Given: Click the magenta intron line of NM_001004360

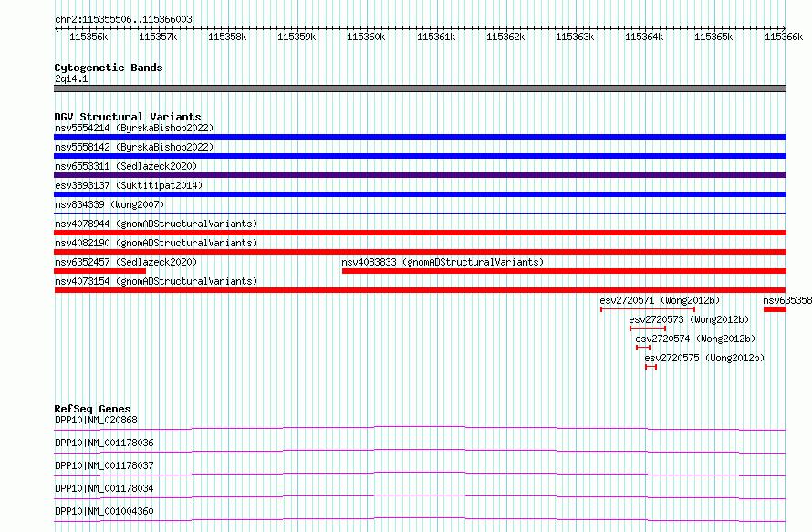Looking at the screenshot, I should point(420,519).
